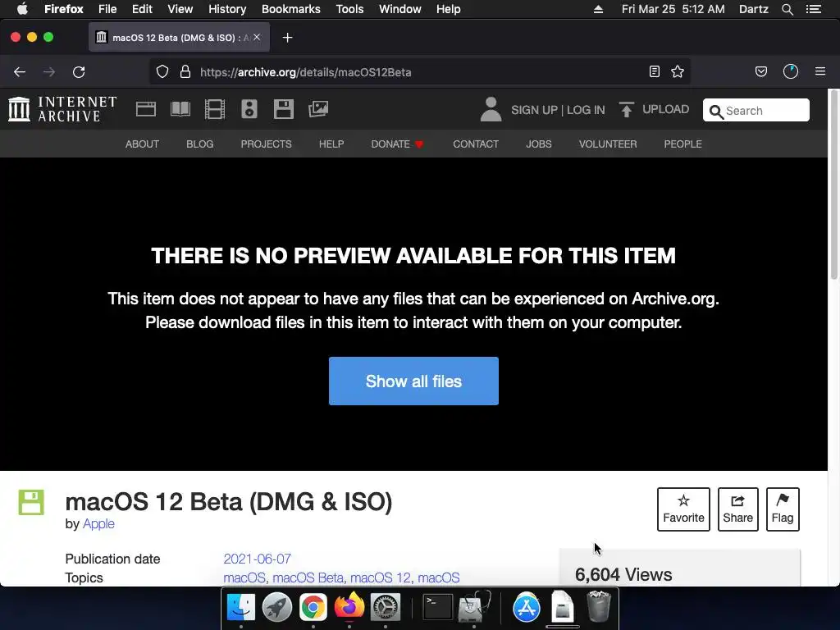Open the PEOPLE navigation link
This screenshot has width=840, height=630.
point(683,144)
